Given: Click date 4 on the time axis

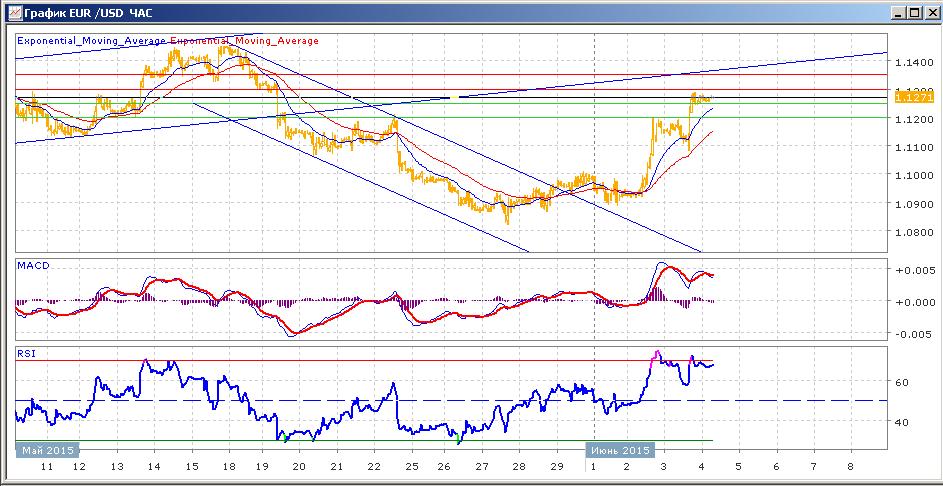Looking at the screenshot, I should [701, 466].
